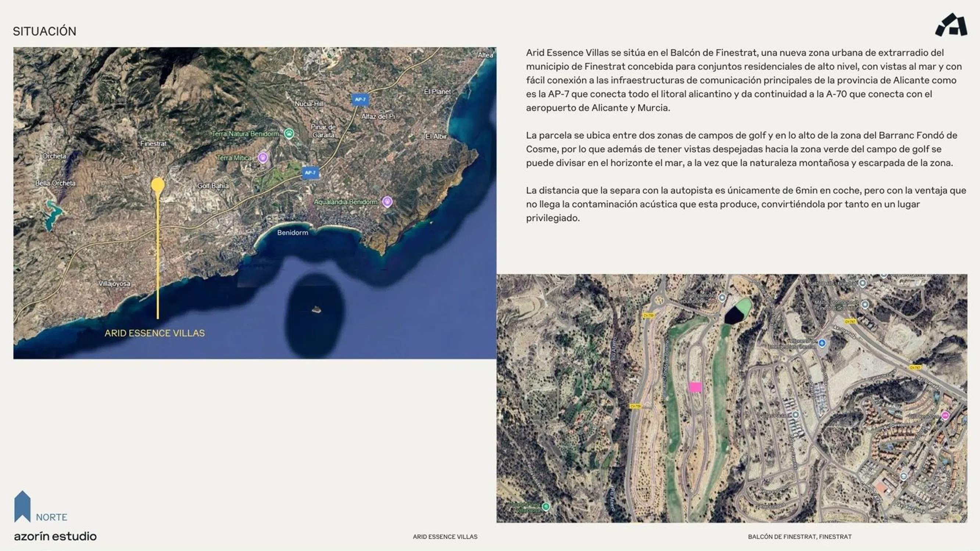Click the Grupo Immoso Golf Resort marker
This screenshot has height=551, width=980.
pyautogui.click(x=722, y=298)
